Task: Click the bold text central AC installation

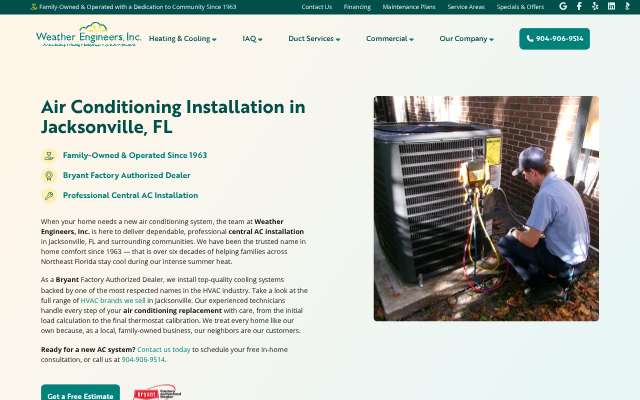Action: pos(266,231)
